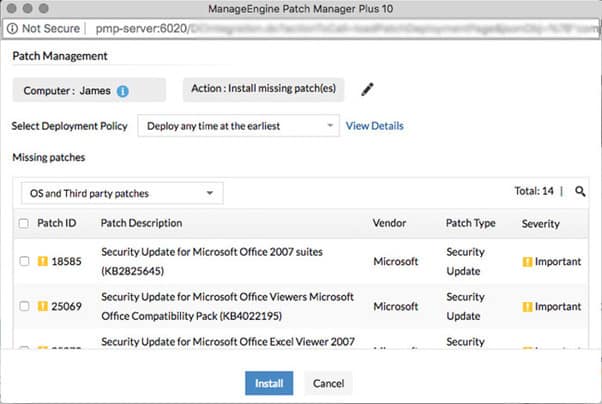Viewport: 602px width, 404px height.
Task: Click the Excel Viewer 2007 patch description
Action: (x=228, y=341)
